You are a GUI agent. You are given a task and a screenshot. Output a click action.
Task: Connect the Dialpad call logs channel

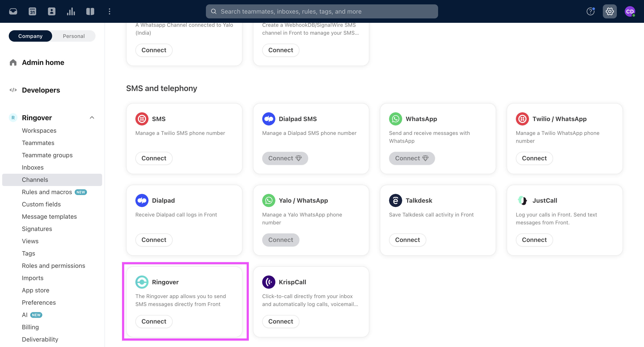tap(154, 240)
